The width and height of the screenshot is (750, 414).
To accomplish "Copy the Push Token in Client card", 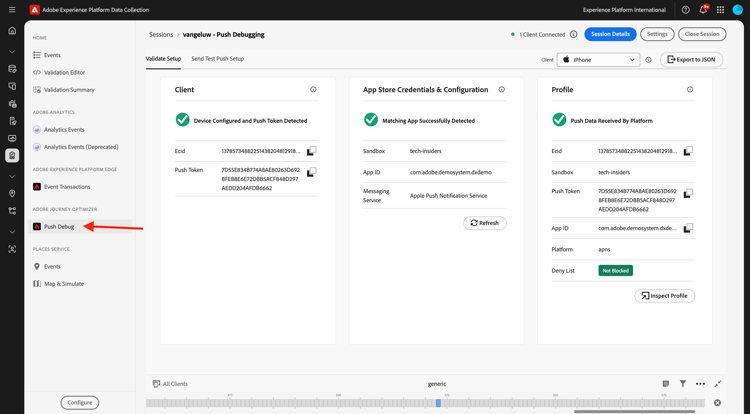I will coord(311,171).
